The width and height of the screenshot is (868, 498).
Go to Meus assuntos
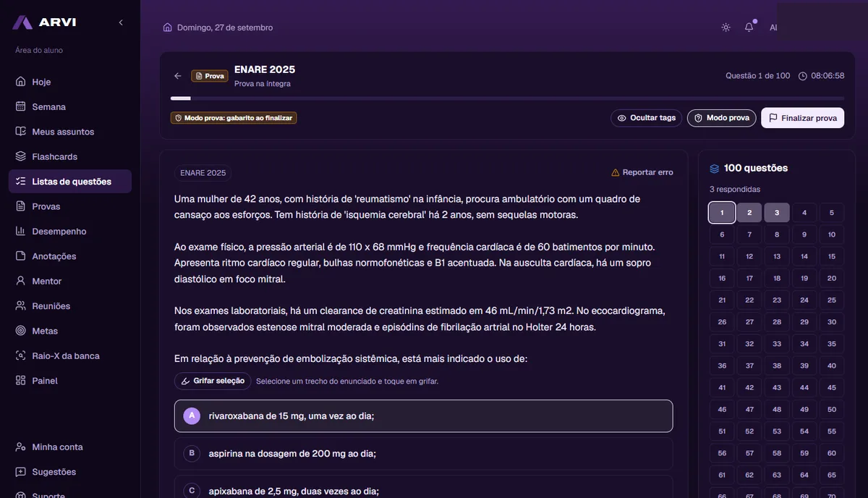(x=70, y=132)
